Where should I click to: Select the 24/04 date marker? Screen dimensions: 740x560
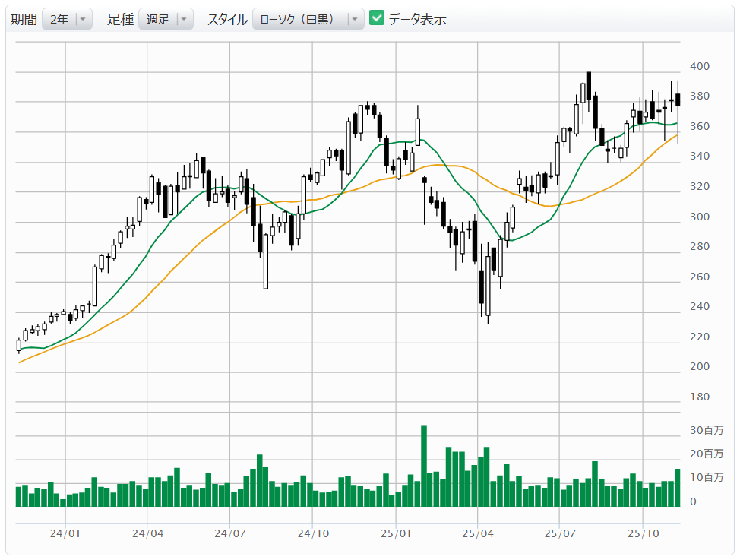click(147, 533)
